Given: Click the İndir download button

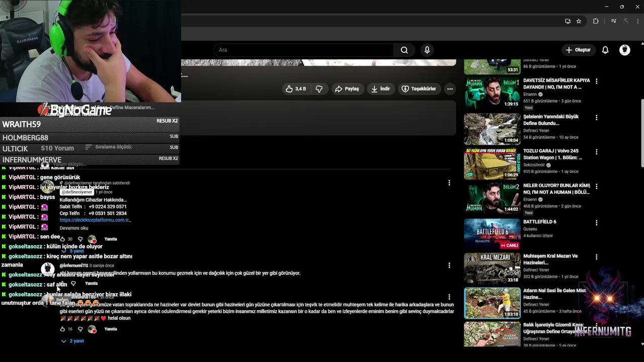Looking at the screenshot, I should pyautogui.click(x=380, y=88).
